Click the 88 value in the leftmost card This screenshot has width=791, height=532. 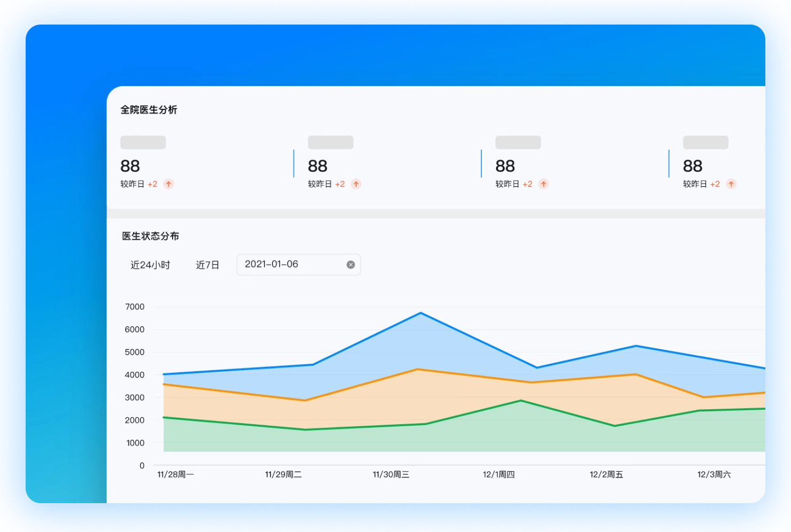click(x=130, y=166)
